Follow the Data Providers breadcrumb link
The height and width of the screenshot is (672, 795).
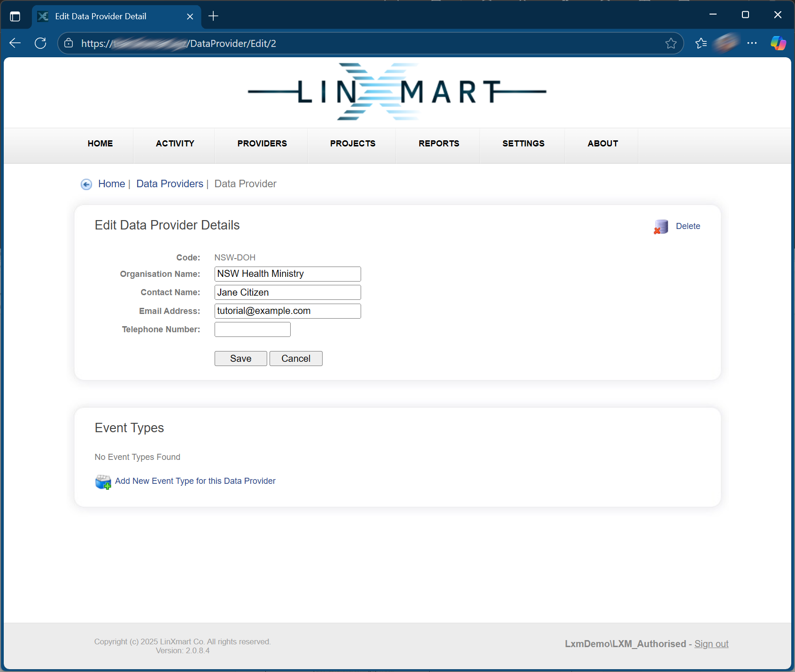tap(170, 184)
